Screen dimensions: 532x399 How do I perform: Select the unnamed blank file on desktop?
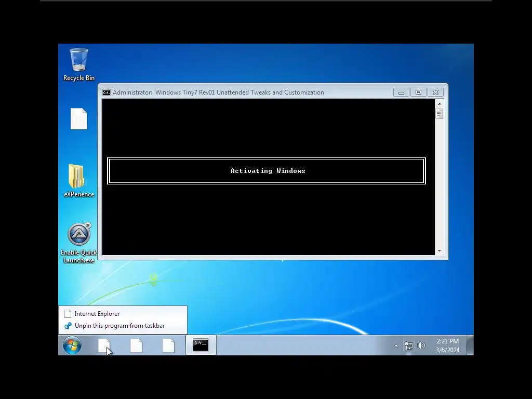(79, 119)
